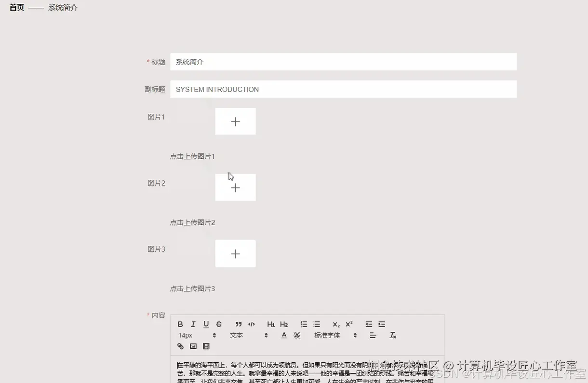Upload 图片1 using the plus uploader
The width and height of the screenshot is (588, 383).
(x=235, y=121)
